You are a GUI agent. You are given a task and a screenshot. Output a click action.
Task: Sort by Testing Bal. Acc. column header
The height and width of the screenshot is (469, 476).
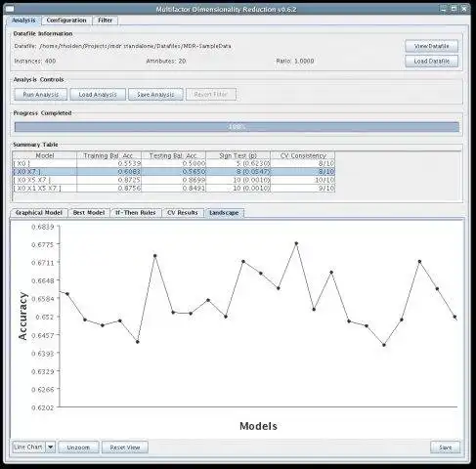tap(173, 155)
